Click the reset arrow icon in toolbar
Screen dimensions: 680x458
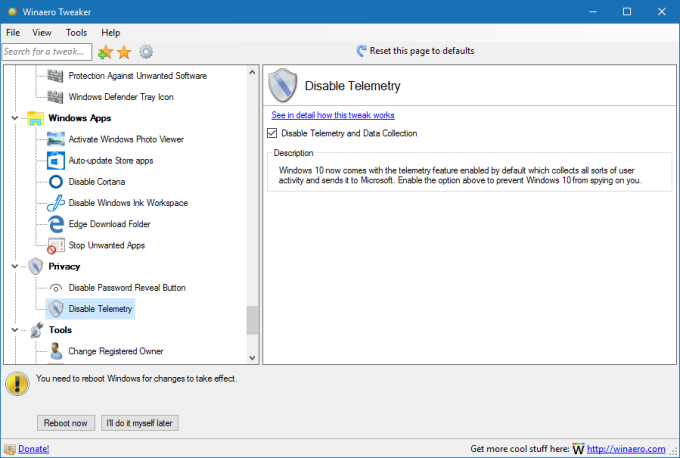(x=361, y=51)
